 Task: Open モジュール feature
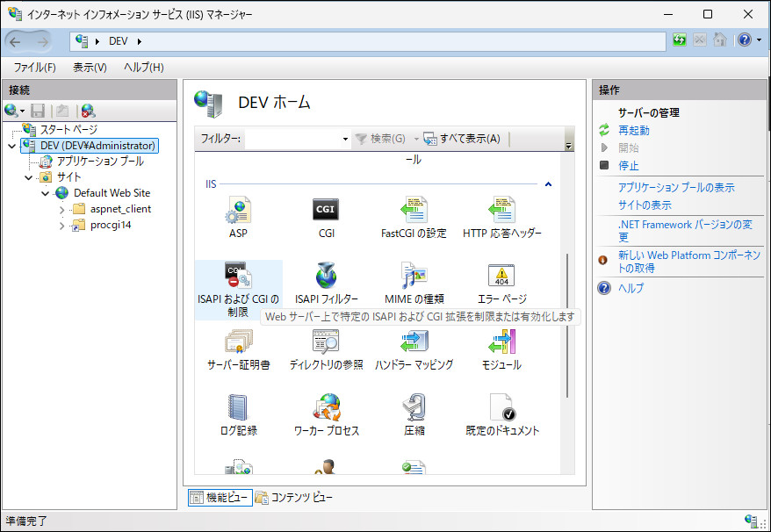tap(501, 349)
